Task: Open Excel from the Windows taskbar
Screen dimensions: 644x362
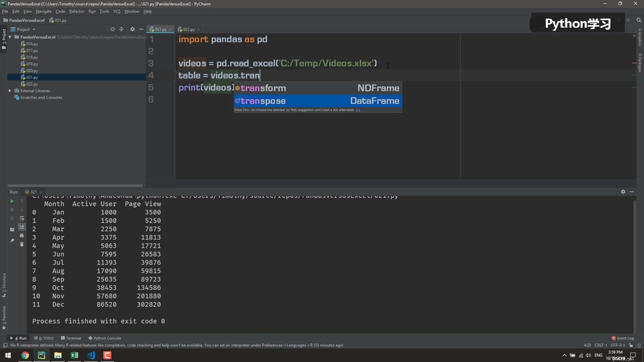Action: tap(74, 355)
